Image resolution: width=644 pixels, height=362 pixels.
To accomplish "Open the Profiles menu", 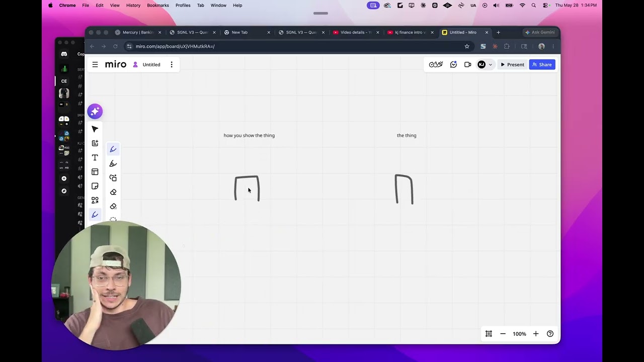I will (x=183, y=5).
